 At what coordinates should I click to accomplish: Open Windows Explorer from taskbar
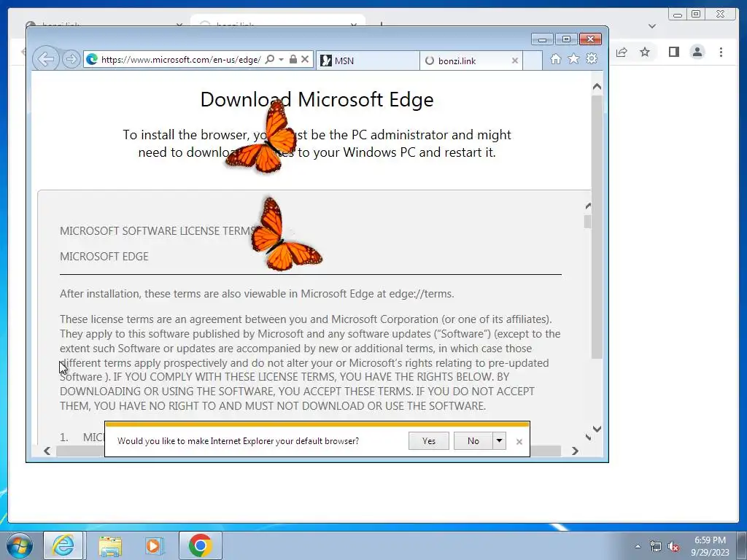[x=110, y=545]
